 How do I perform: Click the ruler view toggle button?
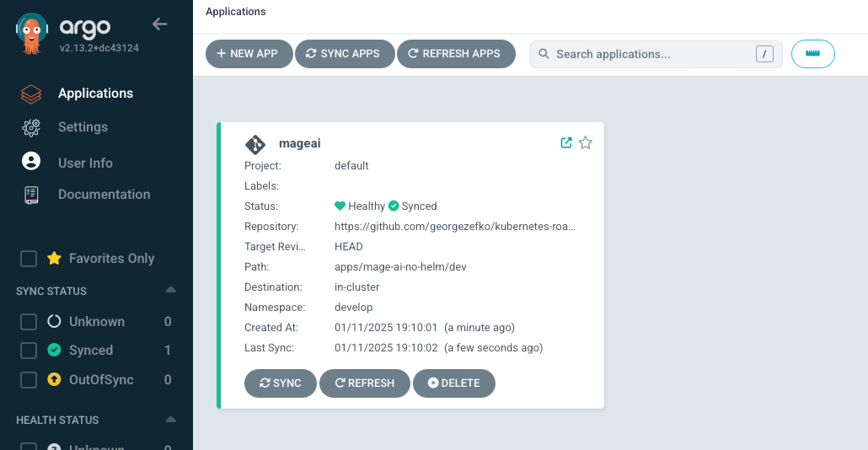(812, 54)
